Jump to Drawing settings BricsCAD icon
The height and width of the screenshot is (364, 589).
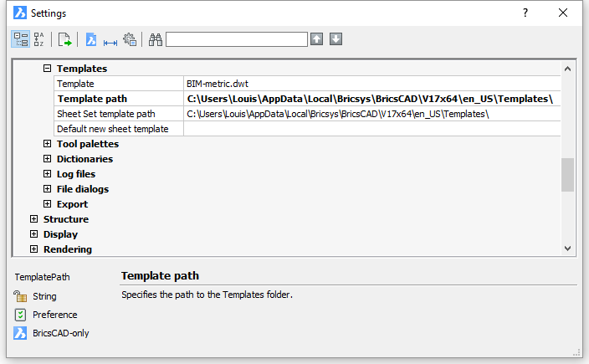91,39
